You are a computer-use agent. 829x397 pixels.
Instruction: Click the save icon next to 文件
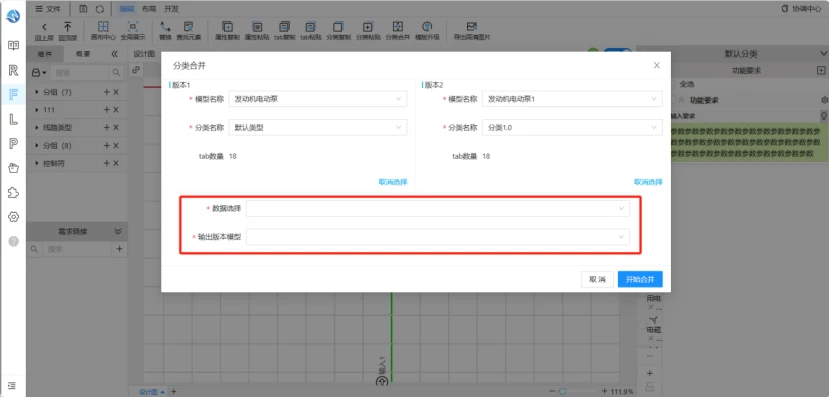(83, 9)
